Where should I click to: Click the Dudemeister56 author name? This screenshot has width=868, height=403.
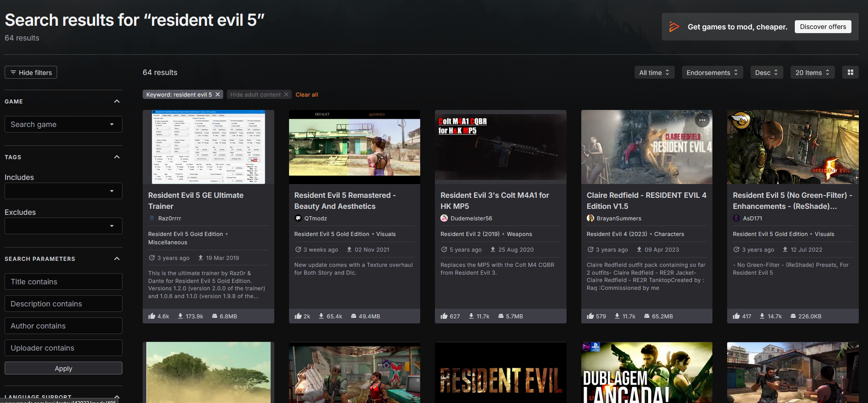pyautogui.click(x=471, y=218)
